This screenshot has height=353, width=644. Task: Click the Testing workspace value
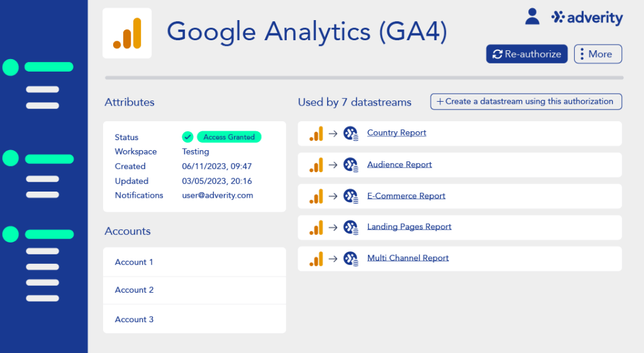pyautogui.click(x=196, y=152)
